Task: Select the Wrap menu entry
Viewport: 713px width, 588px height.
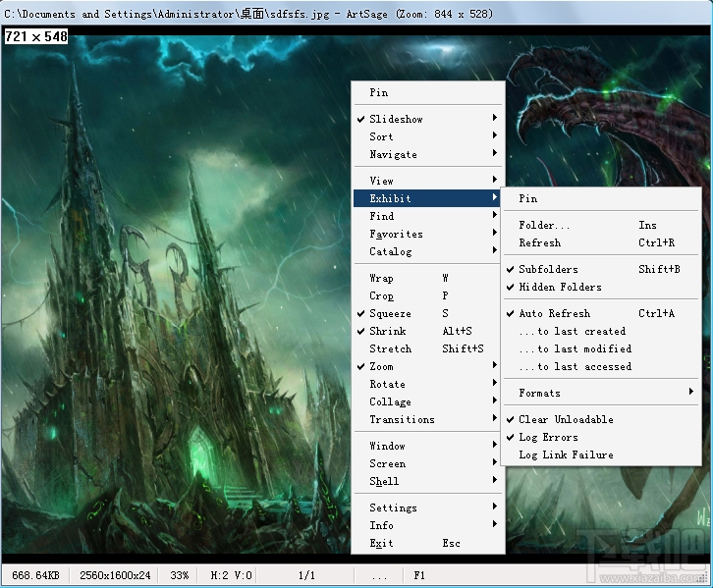Action: click(x=428, y=278)
